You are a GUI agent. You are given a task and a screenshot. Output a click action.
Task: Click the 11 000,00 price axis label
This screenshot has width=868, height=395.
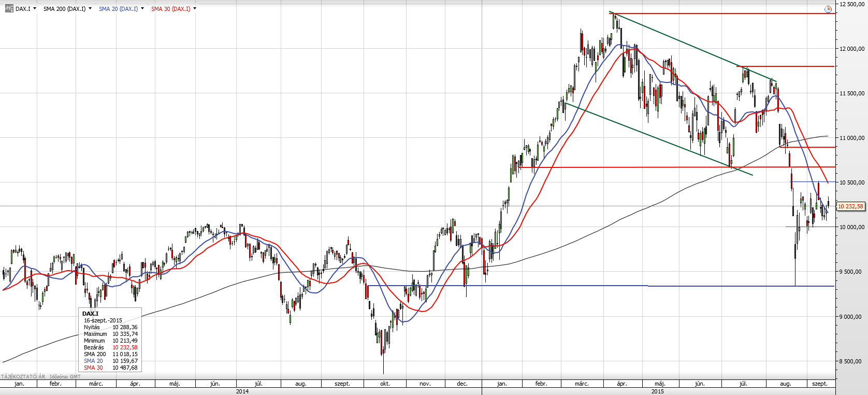852,138
